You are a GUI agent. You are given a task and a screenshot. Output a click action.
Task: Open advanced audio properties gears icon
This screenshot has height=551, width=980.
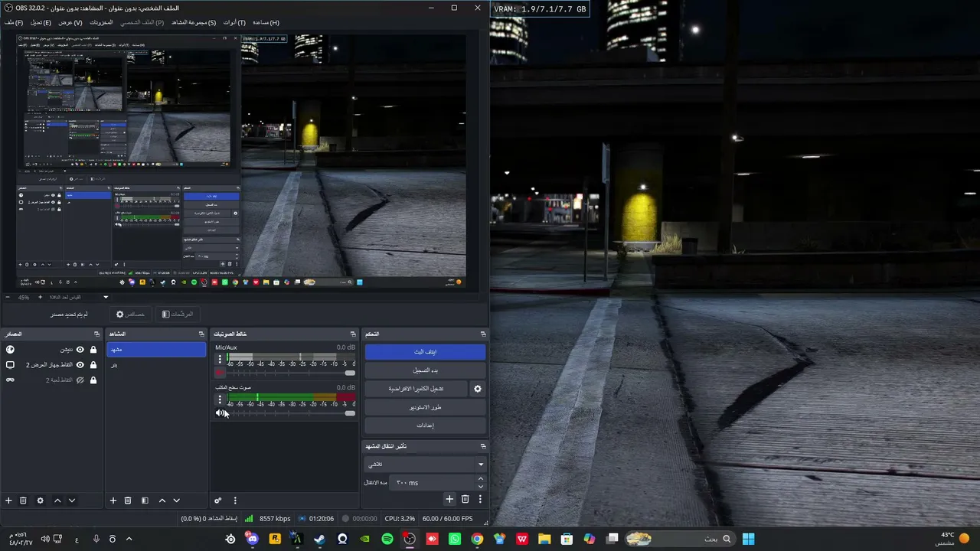click(x=218, y=500)
